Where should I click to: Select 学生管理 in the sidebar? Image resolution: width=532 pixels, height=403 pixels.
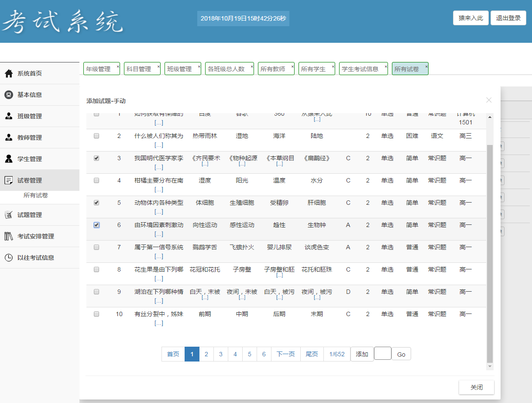(x=25, y=159)
